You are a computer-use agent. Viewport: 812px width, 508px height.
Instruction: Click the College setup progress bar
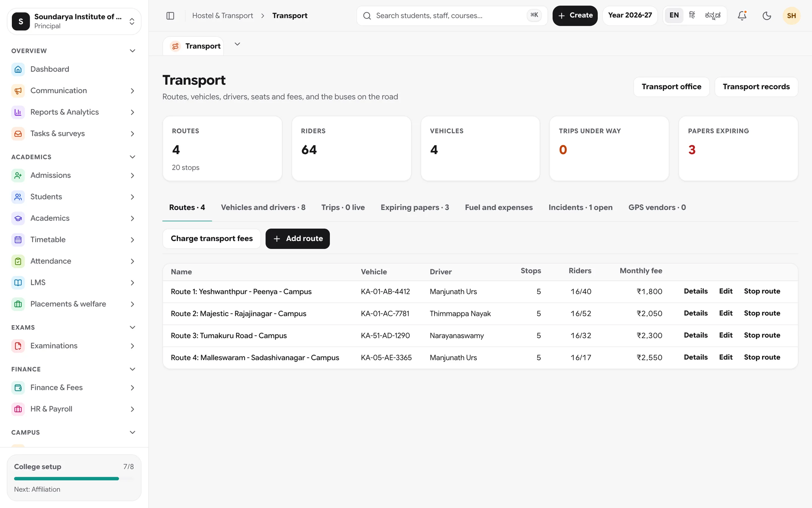(74, 479)
